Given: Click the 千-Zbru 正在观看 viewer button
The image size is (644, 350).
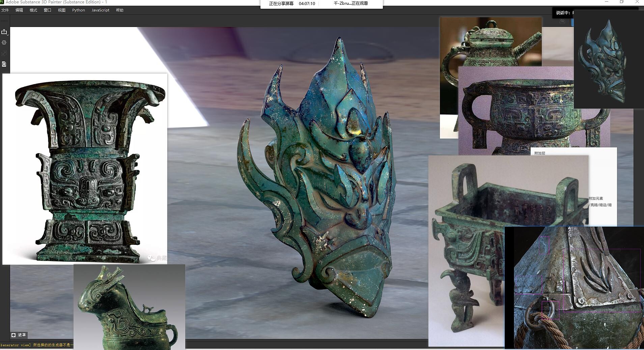Looking at the screenshot, I should point(351,4).
